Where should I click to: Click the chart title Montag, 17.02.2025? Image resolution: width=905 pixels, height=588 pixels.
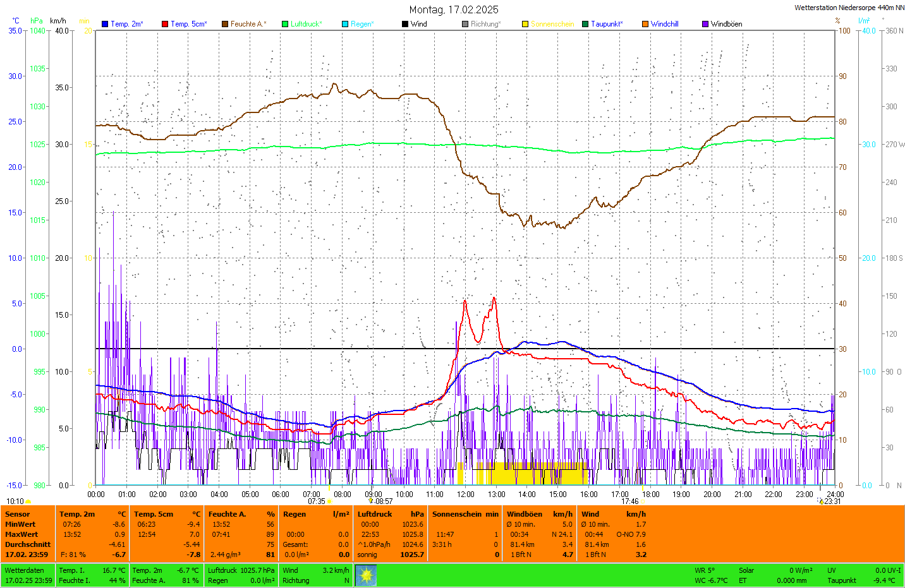[453, 9]
